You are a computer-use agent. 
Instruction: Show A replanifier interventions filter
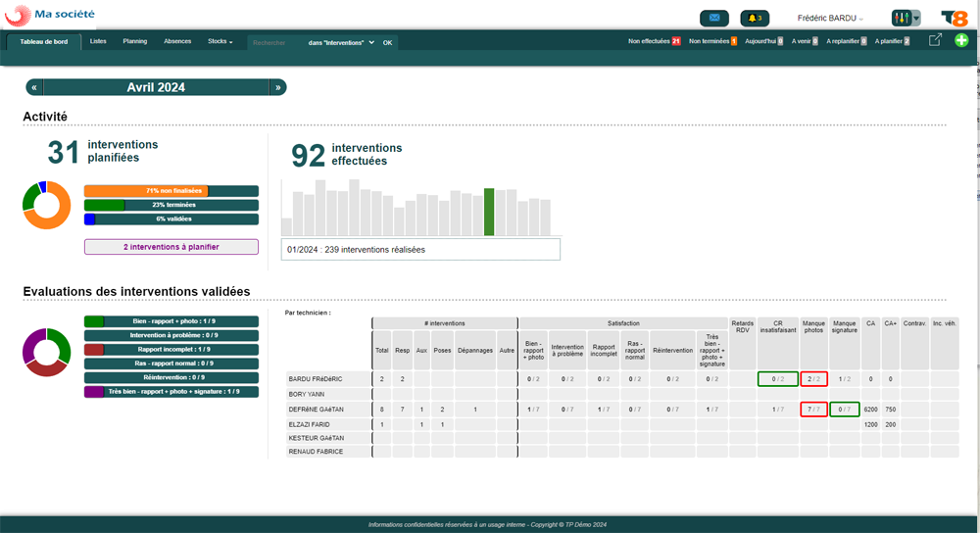pyautogui.click(x=847, y=41)
